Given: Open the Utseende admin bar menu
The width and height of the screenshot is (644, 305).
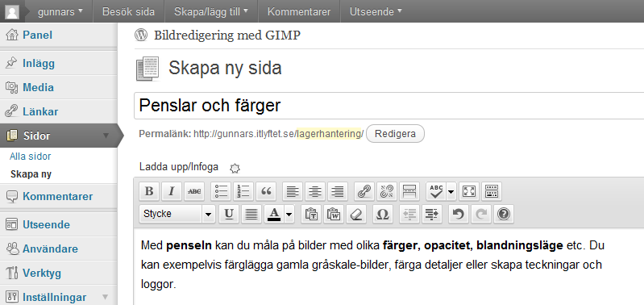Looking at the screenshot, I should (x=376, y=11).
